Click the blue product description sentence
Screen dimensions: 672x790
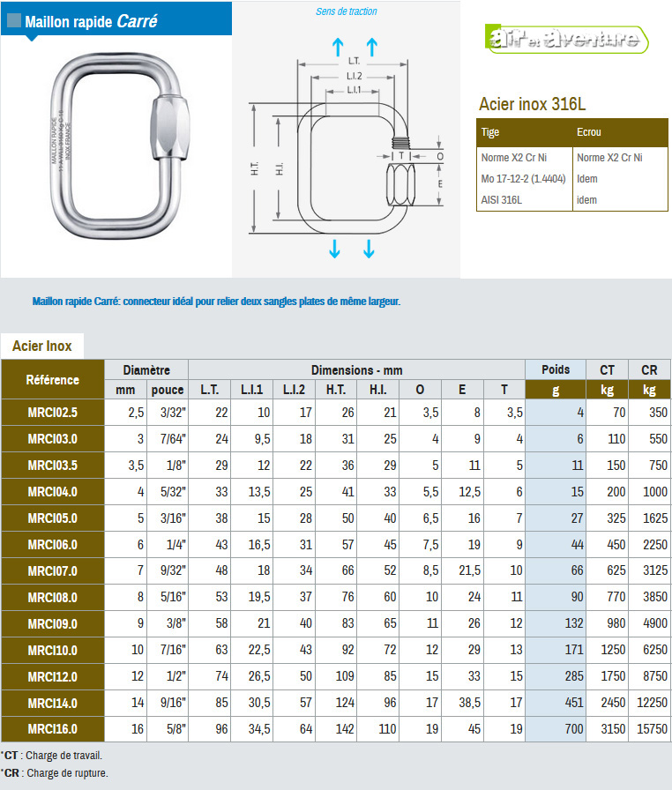pyautogui.click(x=216, y=302)
